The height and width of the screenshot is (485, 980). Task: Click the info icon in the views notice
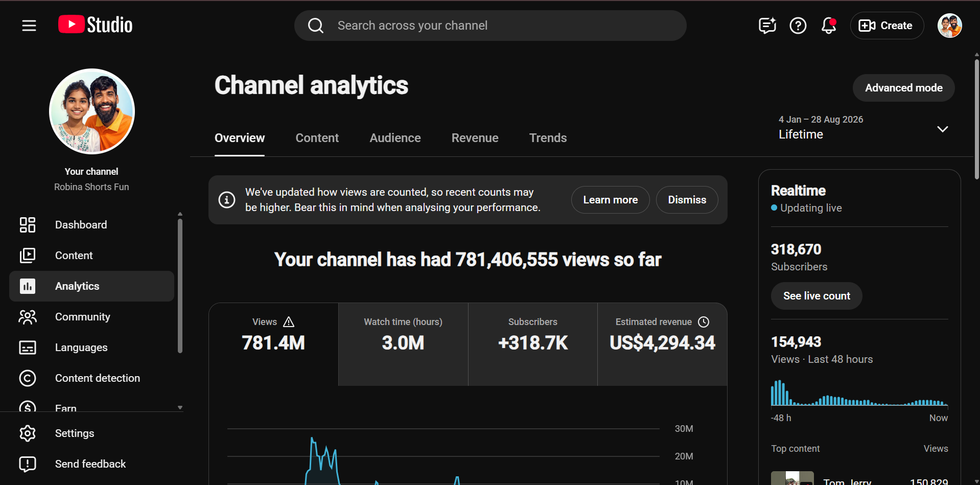coord(227,200)
